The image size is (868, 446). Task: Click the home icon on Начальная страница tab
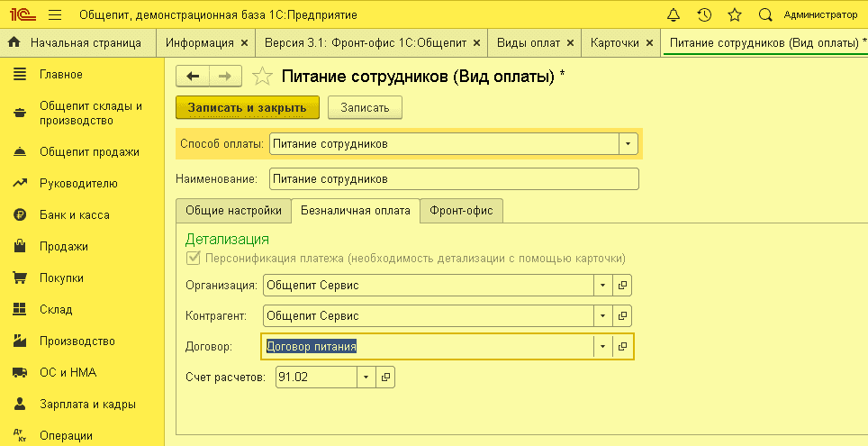15,42
